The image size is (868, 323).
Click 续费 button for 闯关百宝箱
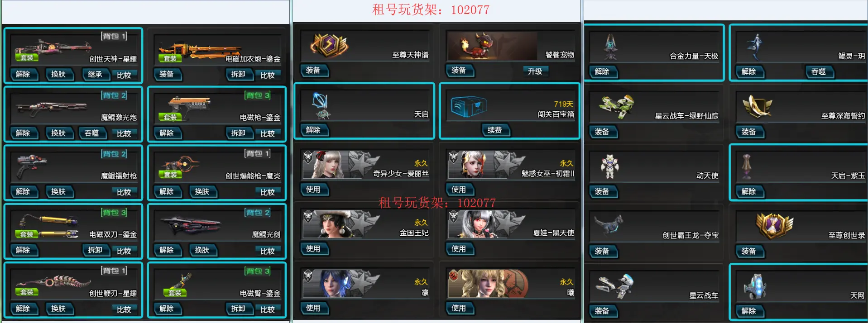point(494,130)
